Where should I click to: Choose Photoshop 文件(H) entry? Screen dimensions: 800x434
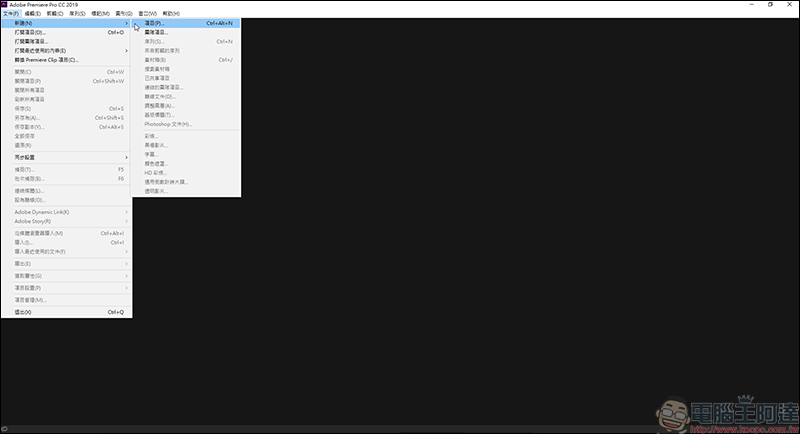pos(186,124)
